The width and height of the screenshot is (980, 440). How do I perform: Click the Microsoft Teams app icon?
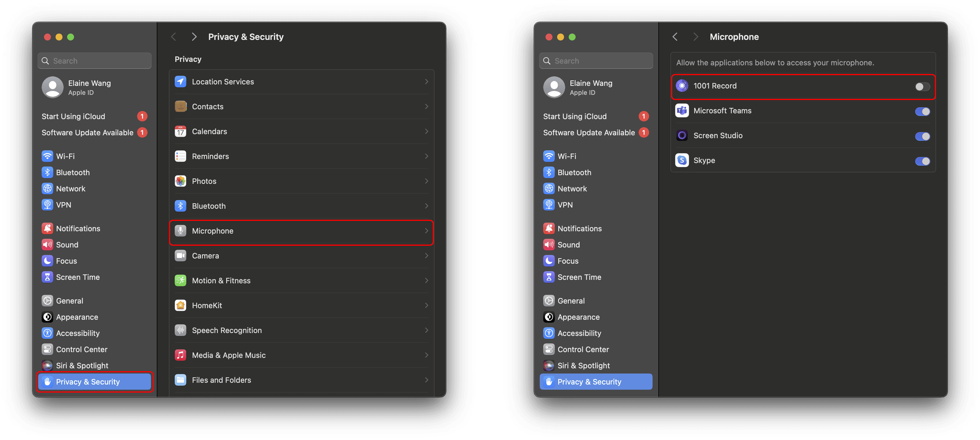[682, 111]
